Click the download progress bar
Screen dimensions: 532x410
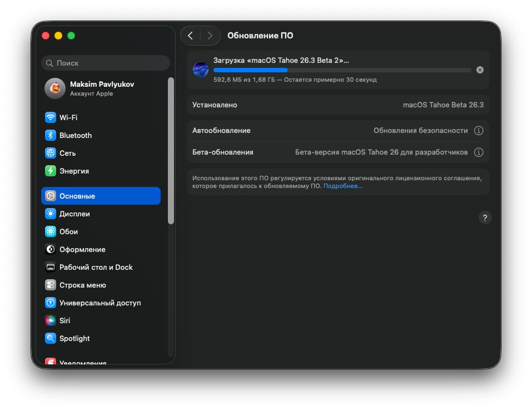pos(342,70)
